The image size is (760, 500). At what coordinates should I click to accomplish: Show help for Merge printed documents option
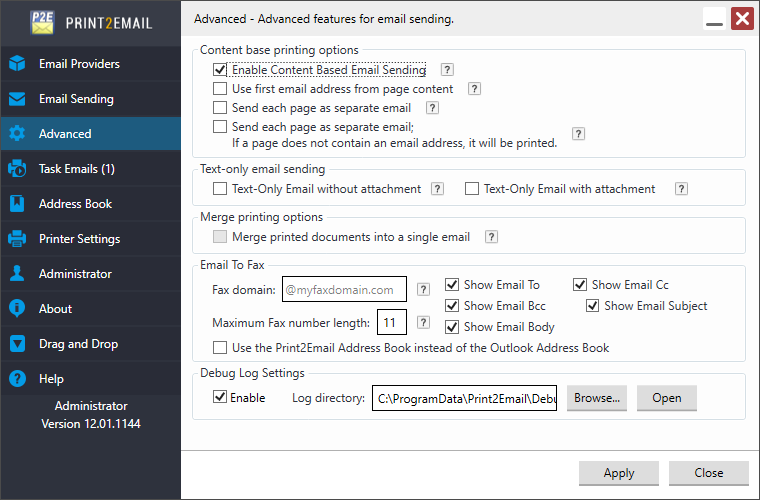[x=491, y=236]
